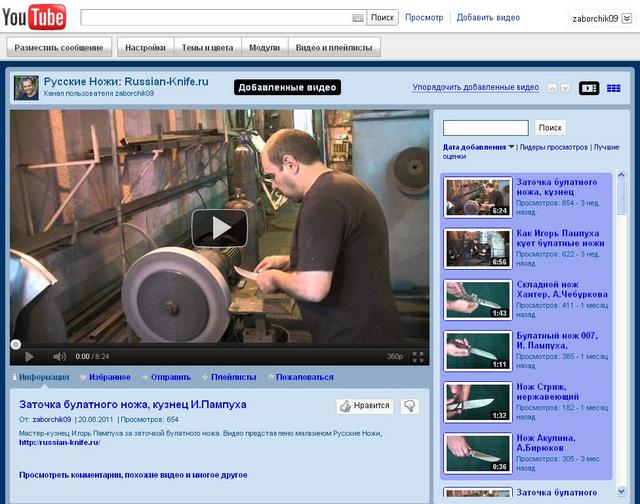Screen dimensions: 640x504
Task: Click the video list scrollbar thumb
Action: tap(621, 198)
